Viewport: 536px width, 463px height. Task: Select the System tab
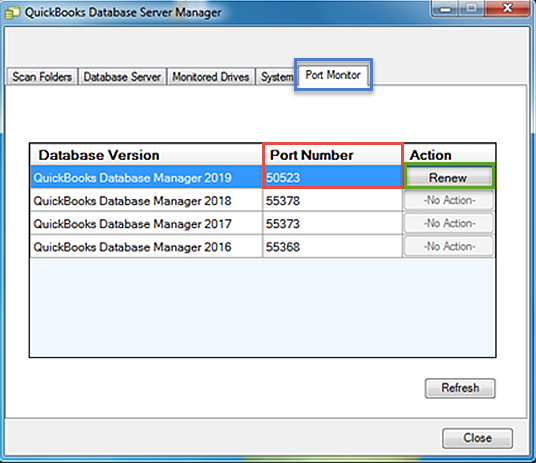[276, 77]
